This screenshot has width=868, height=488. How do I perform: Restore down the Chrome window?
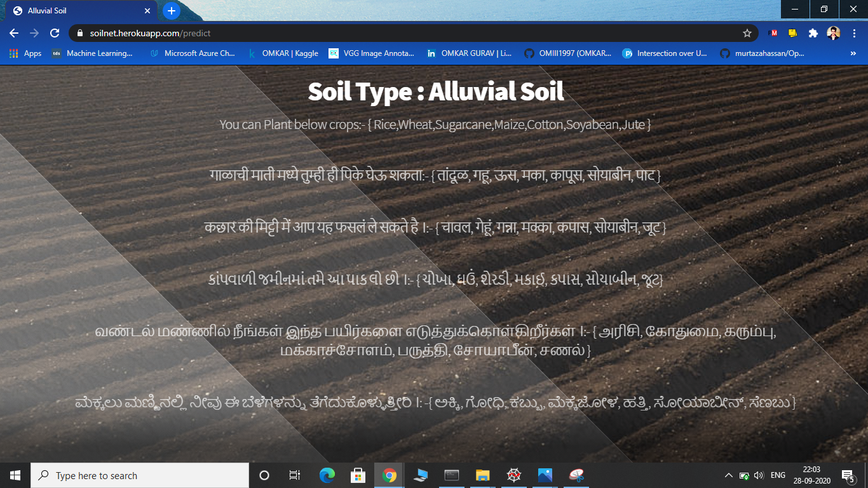(x=824, y=10)
